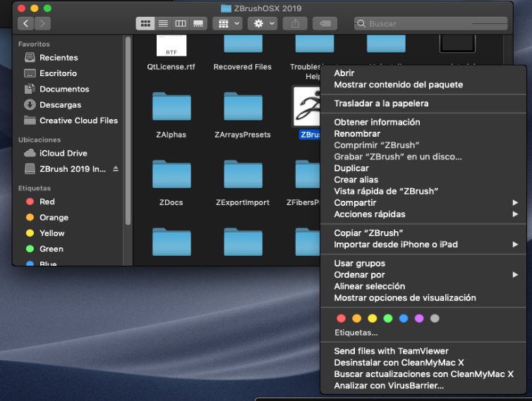Select the ZFibersPresets folder
Screen dimensions: 532x401
tap(303, 183)
